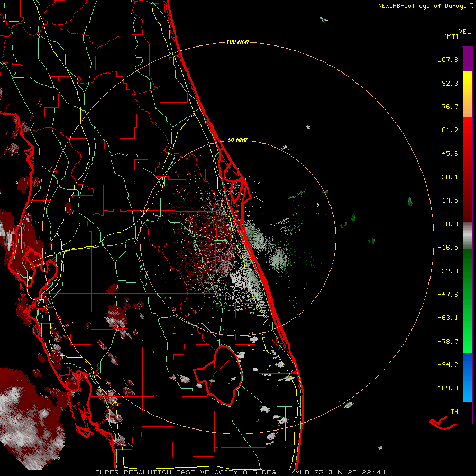
Task: Click the TH label near the scale bottom
Action: tap(454, 412)
